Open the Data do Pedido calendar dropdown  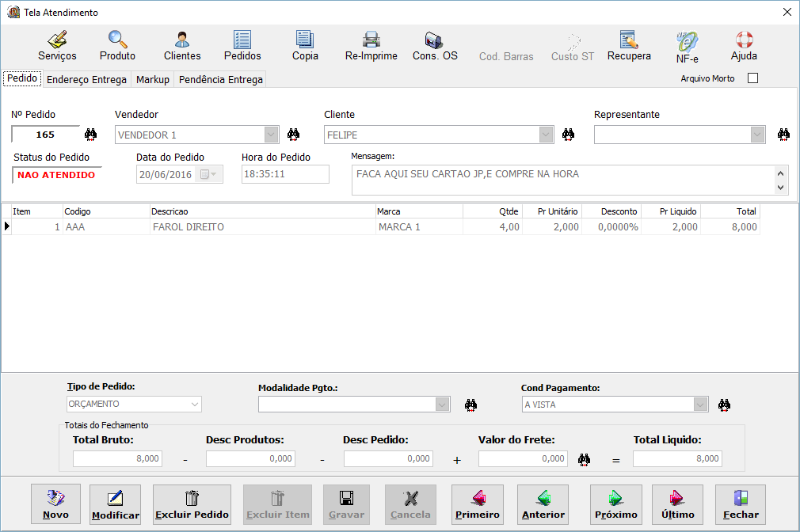(208, 174)
